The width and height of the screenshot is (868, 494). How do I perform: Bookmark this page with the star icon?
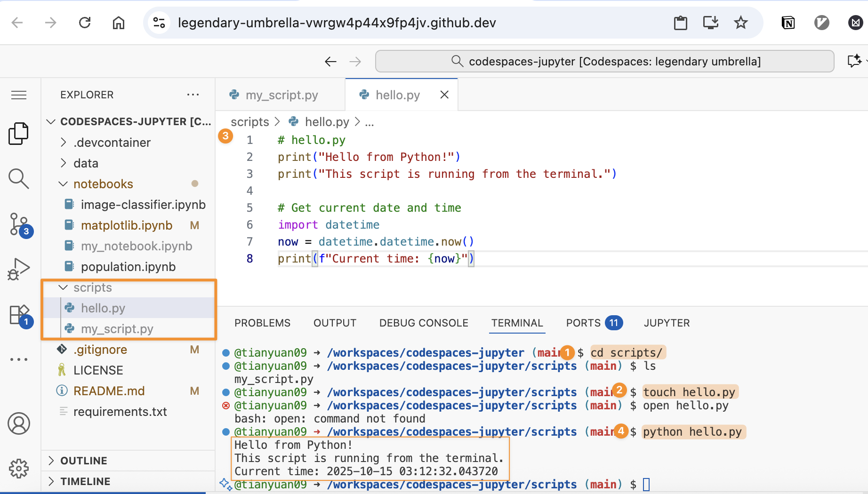tap(740, 23)
